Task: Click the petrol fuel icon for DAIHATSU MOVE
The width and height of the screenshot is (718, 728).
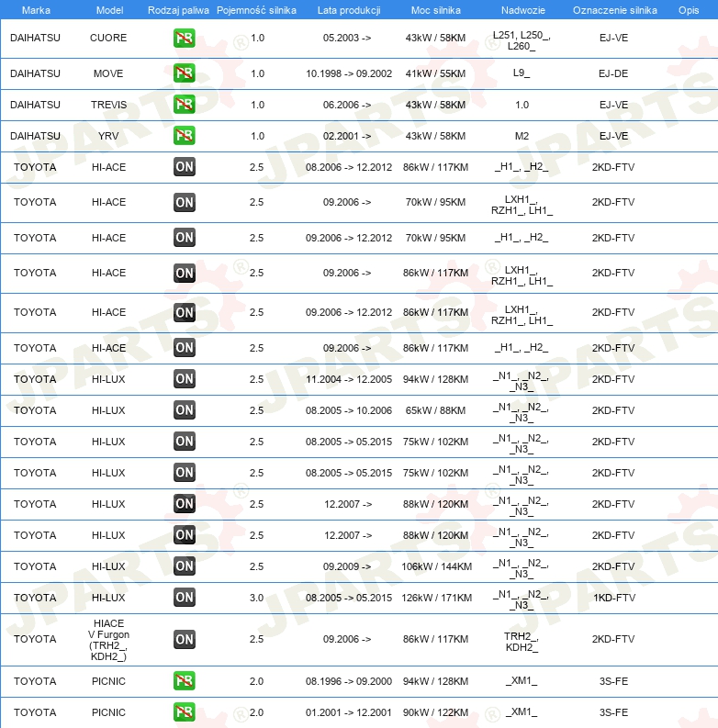Action: pos(185,73)
